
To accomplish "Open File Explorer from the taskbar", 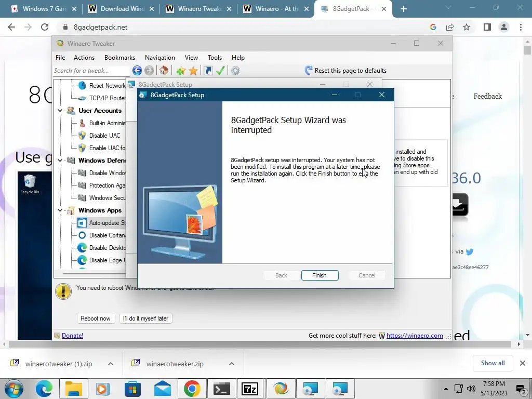I will point(74,389).
